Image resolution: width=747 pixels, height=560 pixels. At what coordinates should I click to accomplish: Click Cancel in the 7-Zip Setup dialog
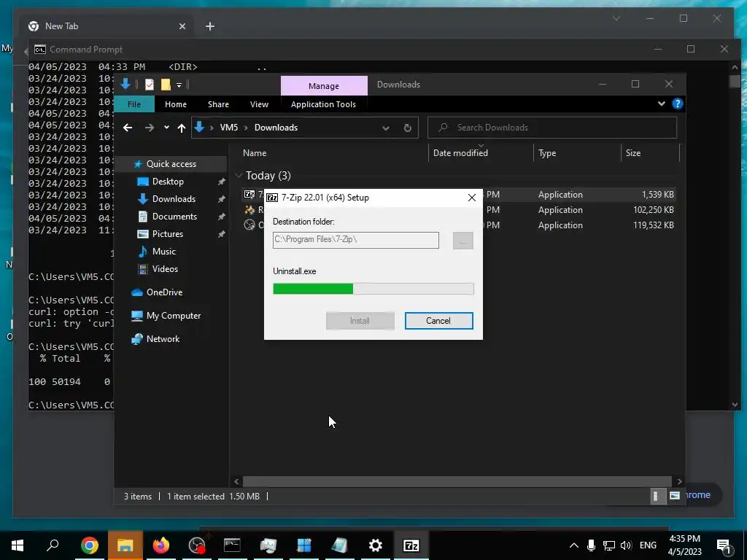point(438,321)
